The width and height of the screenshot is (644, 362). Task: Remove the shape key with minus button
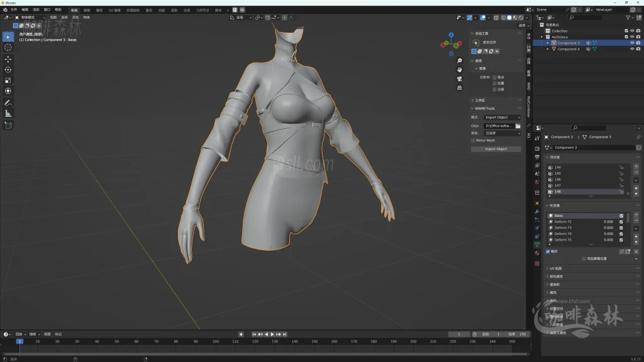tap(636, 221)
